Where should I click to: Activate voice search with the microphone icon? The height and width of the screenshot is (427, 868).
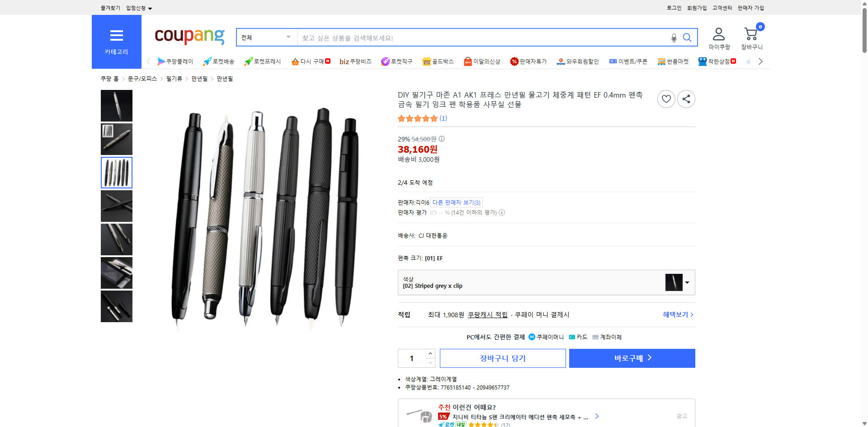673,38
